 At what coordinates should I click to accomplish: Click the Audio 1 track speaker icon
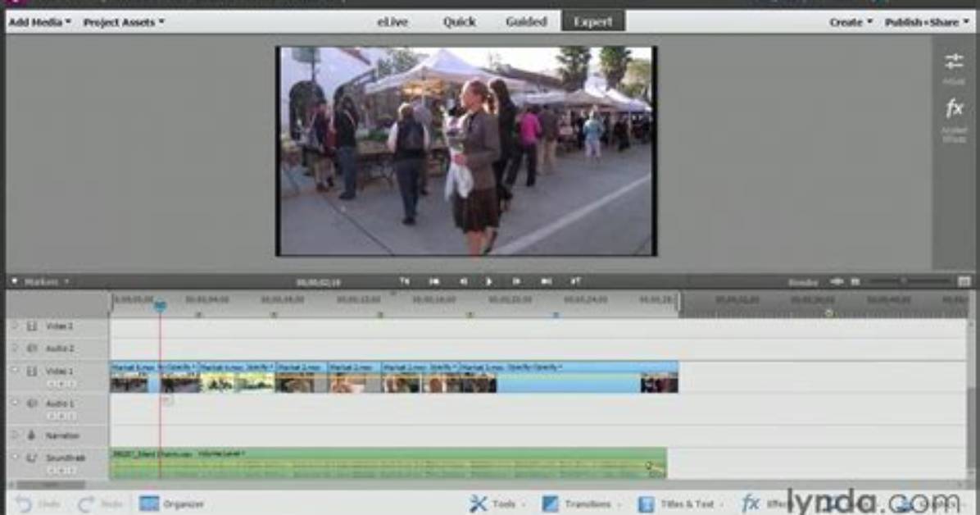click(x=32, y=403)
